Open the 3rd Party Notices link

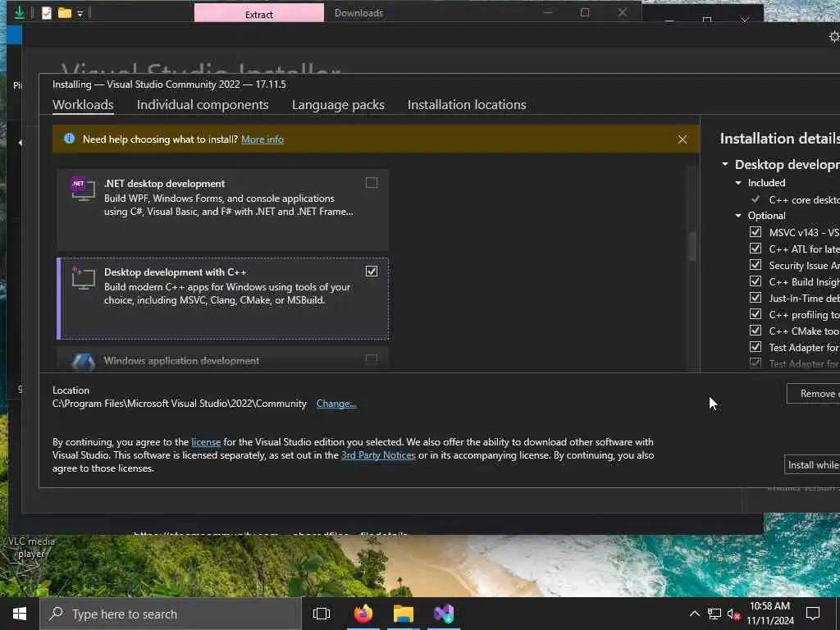[x=378, y=454]
